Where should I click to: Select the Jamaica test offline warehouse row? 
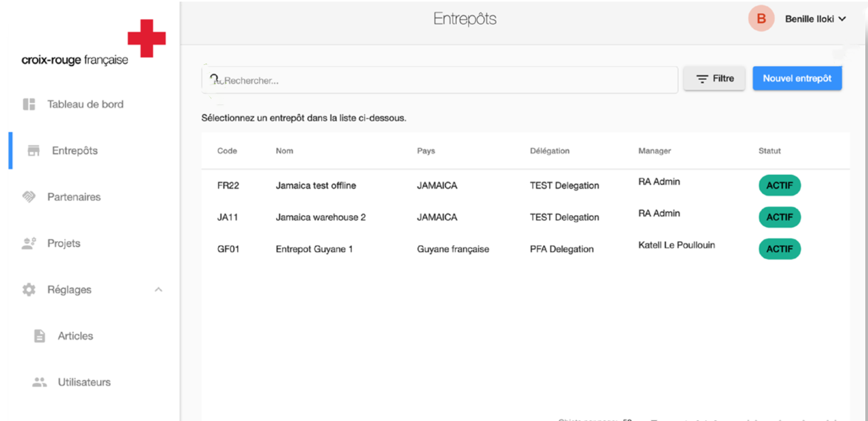pos(315,186)
